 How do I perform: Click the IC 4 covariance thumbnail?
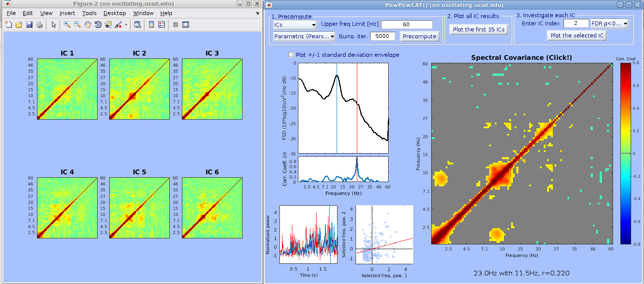coord(67,208)
